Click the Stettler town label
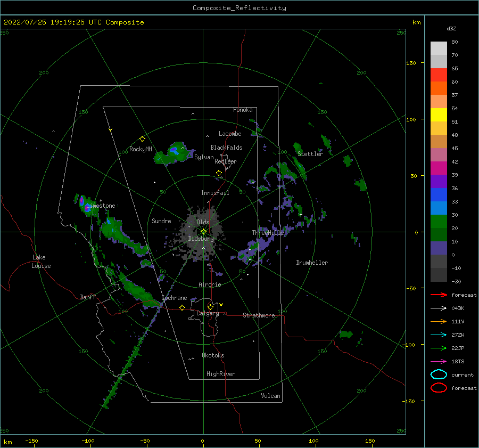This screenshot has height=448, width=479. coord(310,154)
